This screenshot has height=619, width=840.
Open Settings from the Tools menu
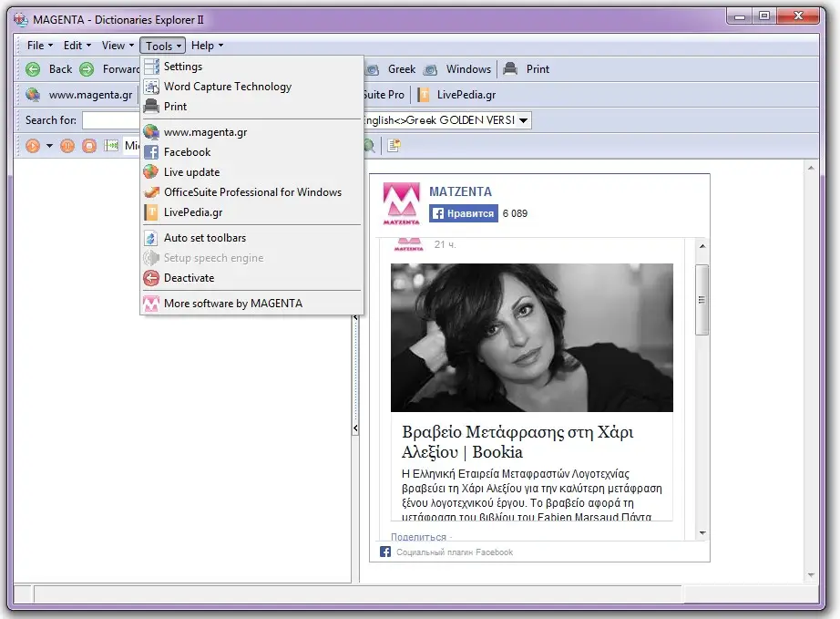[182, 66]
